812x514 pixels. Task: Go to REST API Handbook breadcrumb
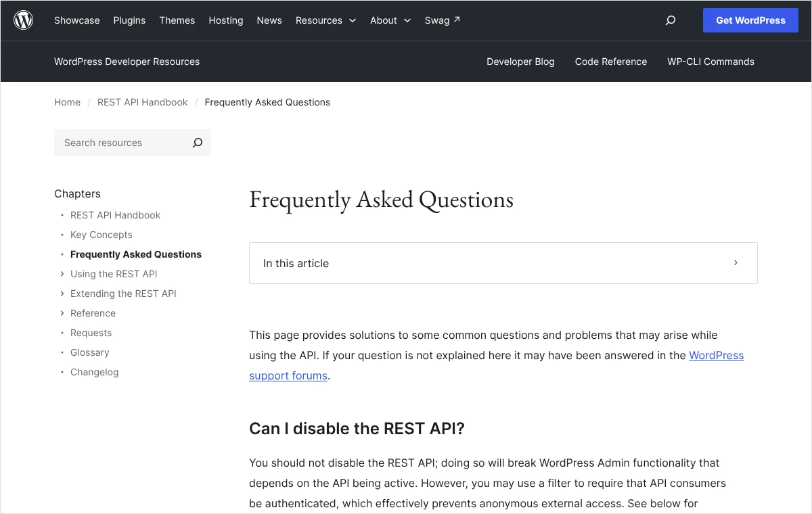click(143, 102)
